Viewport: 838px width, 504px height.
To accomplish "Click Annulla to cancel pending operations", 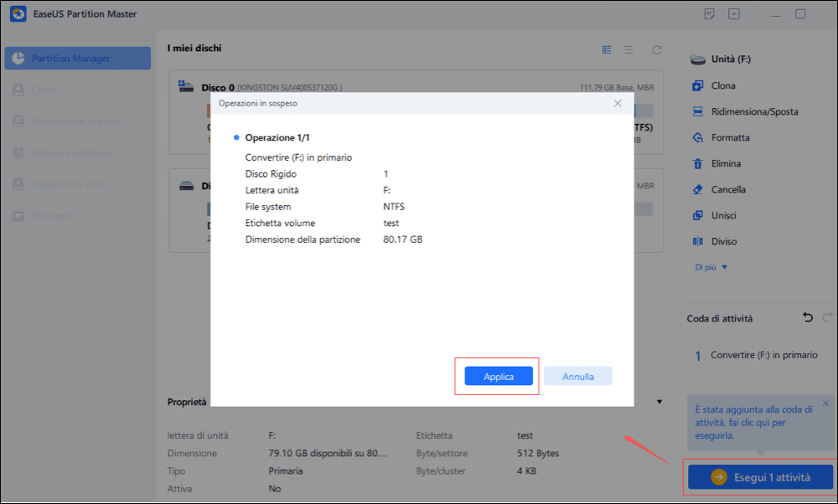I will [577, 376].
